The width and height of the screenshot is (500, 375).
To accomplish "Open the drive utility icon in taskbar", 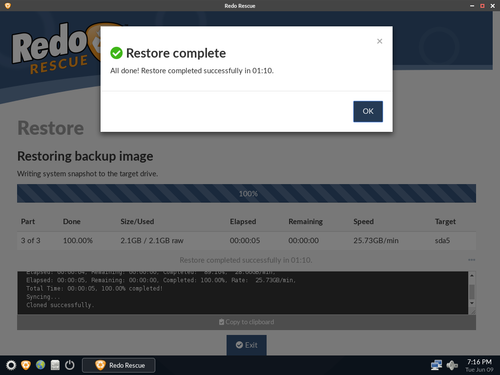I will click(x=55, y=365).
